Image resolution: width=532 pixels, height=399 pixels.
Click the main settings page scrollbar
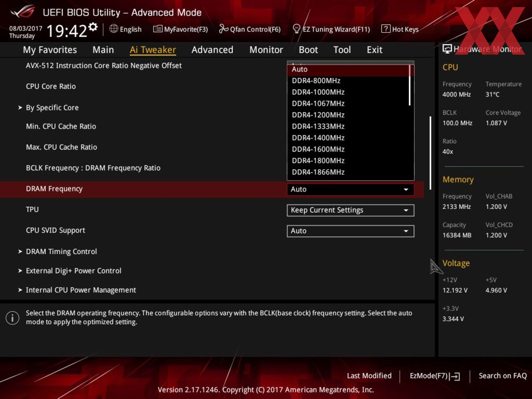point(430,153)
